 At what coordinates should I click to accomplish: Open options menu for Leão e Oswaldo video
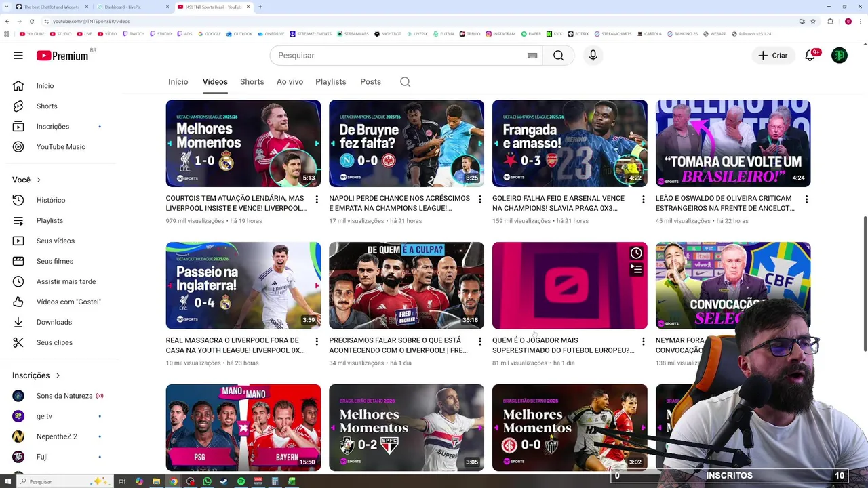click(806, 199)
